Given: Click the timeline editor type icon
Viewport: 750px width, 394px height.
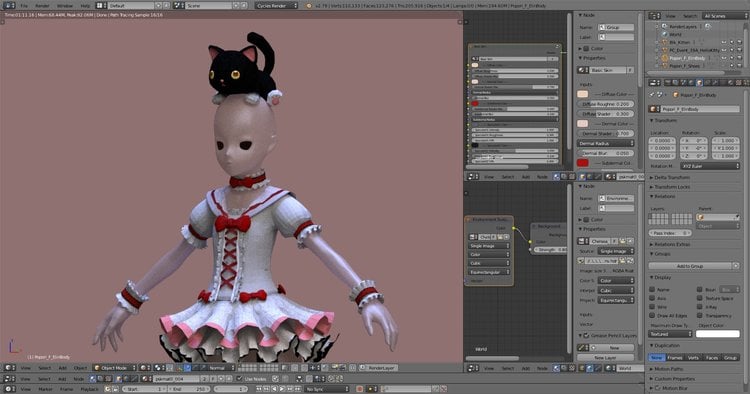Looking at the screenshot, I should click(x=9, y=389).
